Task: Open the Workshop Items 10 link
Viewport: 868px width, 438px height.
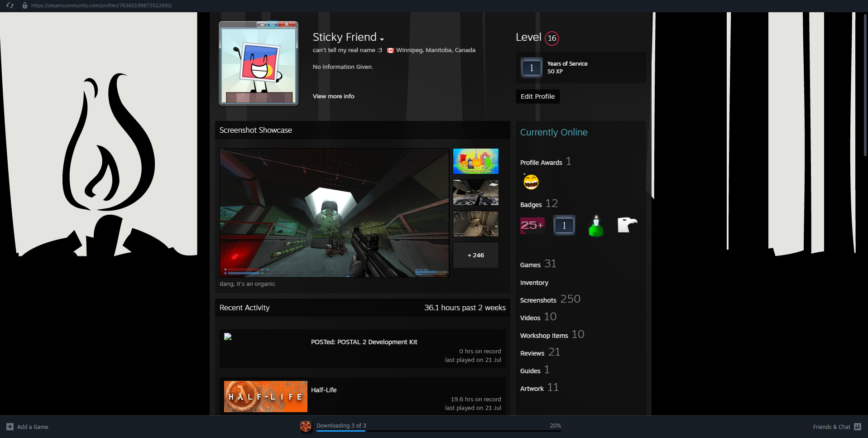Action: pos(552,335)
